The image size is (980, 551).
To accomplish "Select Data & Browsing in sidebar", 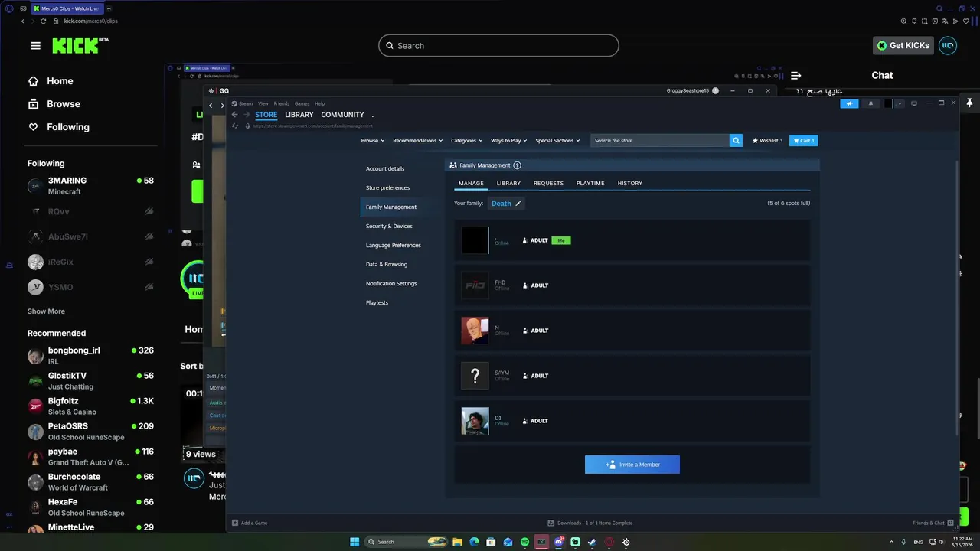I will point(387,265).
